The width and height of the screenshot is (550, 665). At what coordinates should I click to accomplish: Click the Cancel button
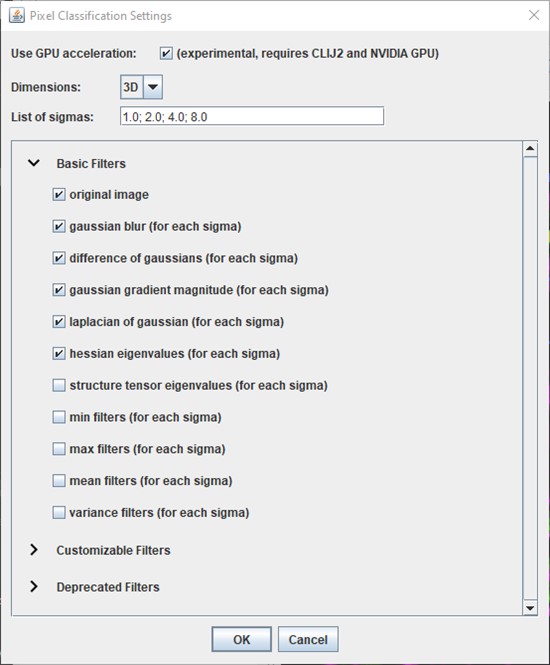(x=308, y=639)
